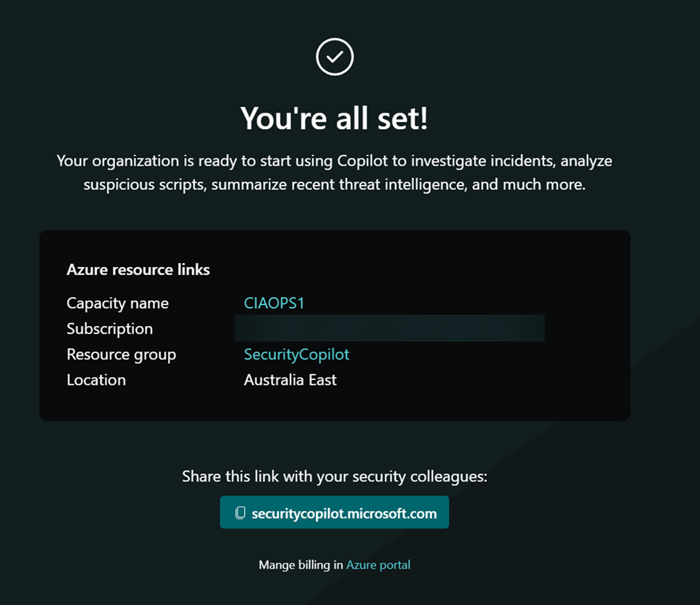Click the Subscription label

[x=110, y=328]
